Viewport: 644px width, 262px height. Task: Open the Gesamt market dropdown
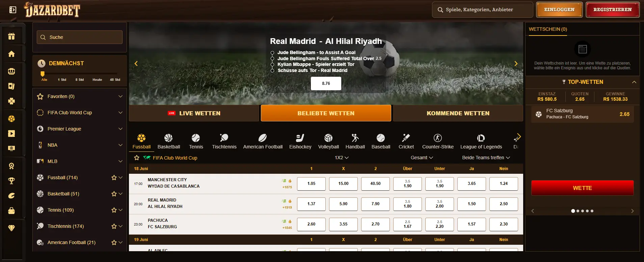[422, 158]
